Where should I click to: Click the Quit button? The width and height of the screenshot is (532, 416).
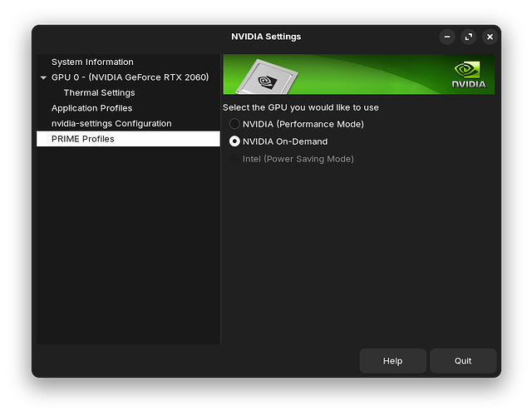click(x=463, y=360)
